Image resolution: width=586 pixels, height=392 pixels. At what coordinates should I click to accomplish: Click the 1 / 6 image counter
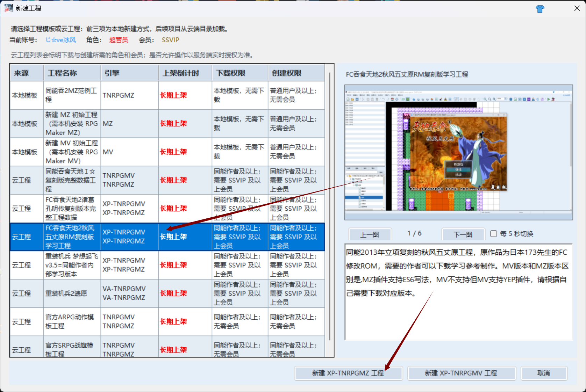click(x=415, y=233)
